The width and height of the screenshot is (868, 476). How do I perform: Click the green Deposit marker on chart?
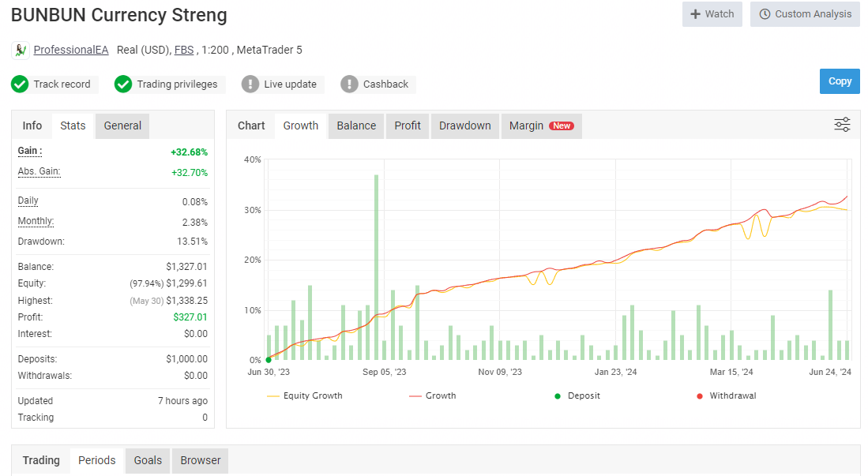[x=269, y=360]
